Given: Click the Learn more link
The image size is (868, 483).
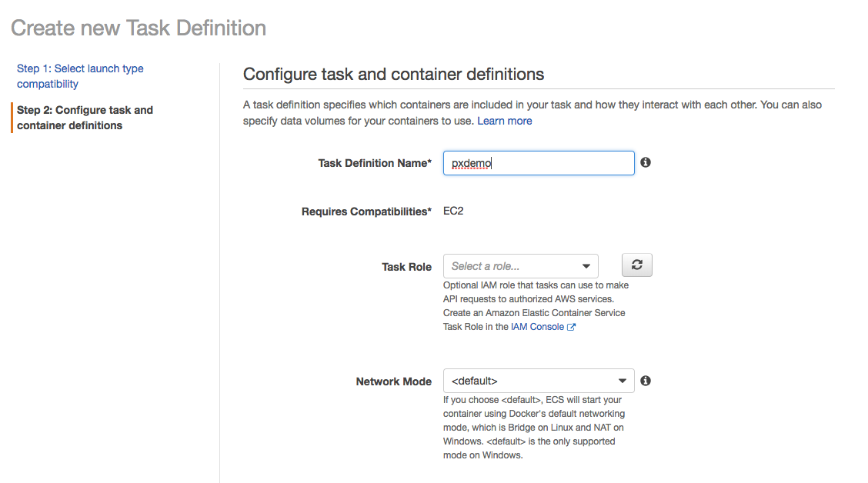Looking at the screenshot, I should pyautogui.click(x=504, y=121).
